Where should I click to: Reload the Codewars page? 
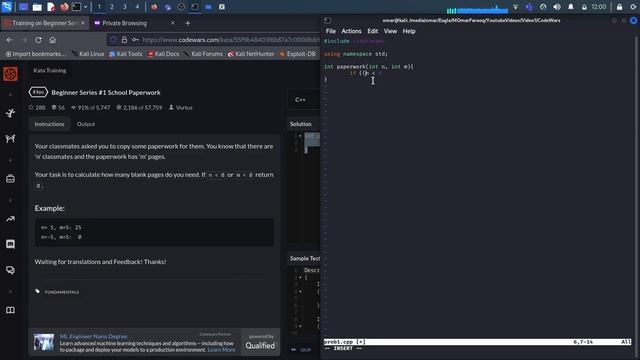(38, 40)
